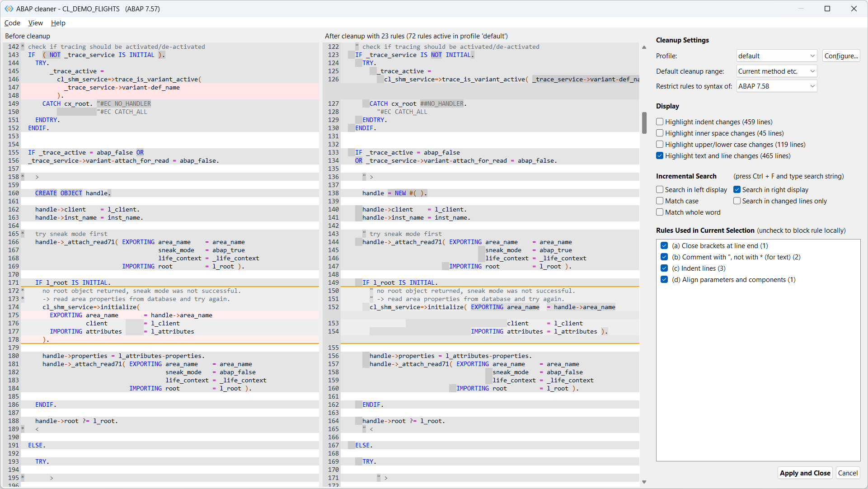Close the ABAP cleaner window
Screen dimensions: 868x489
pos(854,9)
